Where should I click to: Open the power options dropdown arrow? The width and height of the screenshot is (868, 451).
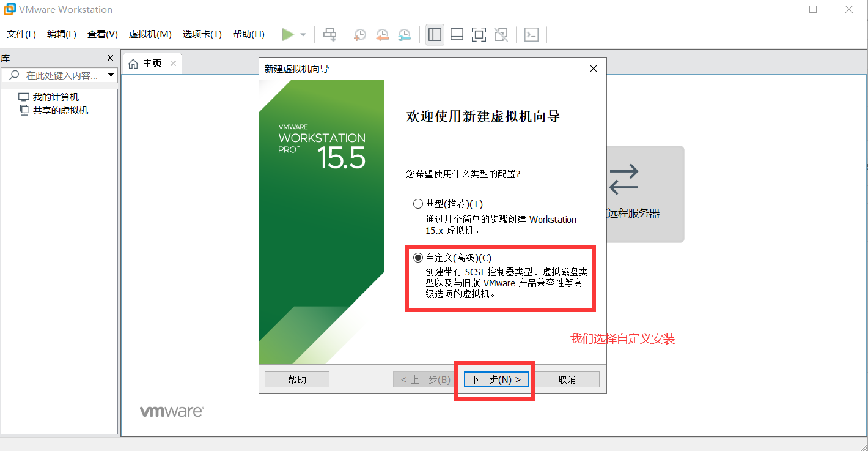coord(303,35)
